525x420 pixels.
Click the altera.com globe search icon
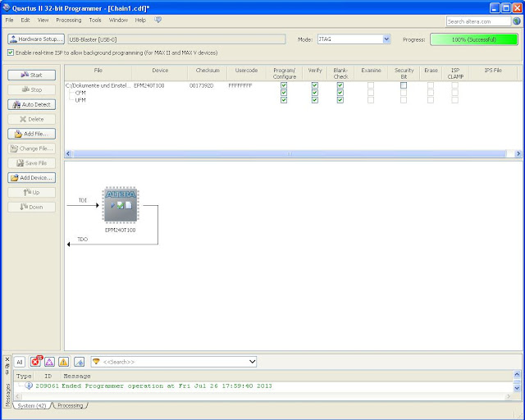[517, 21]
